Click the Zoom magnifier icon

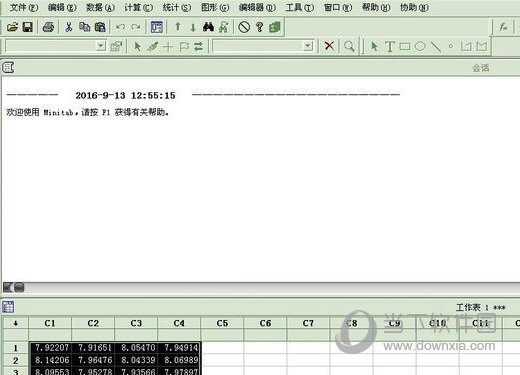[349, 46]
